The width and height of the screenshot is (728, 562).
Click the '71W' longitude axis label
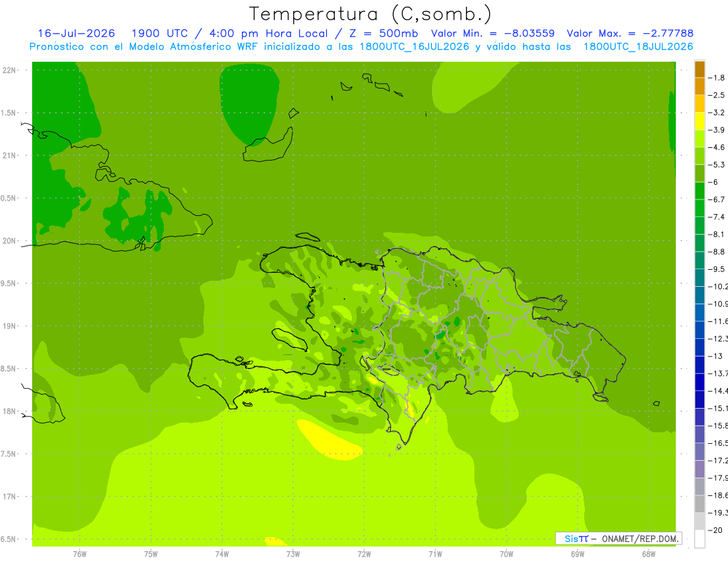pos(435,554)
